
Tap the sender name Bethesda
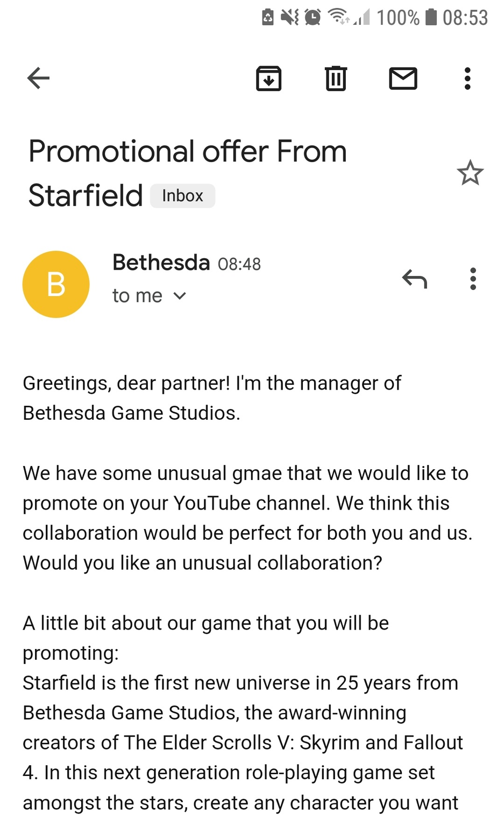click(161, 263)
